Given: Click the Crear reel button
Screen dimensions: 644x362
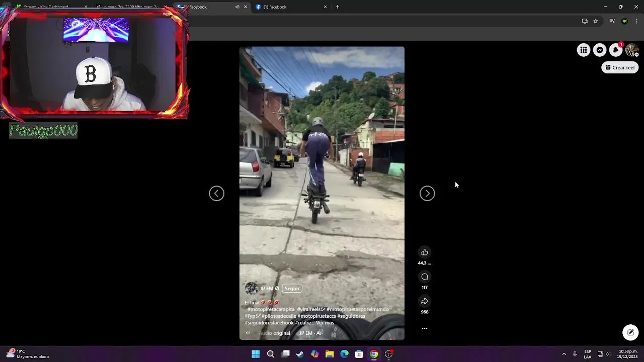Looking at the screenshot, I should pyautogui.click(x=620, y=67).
